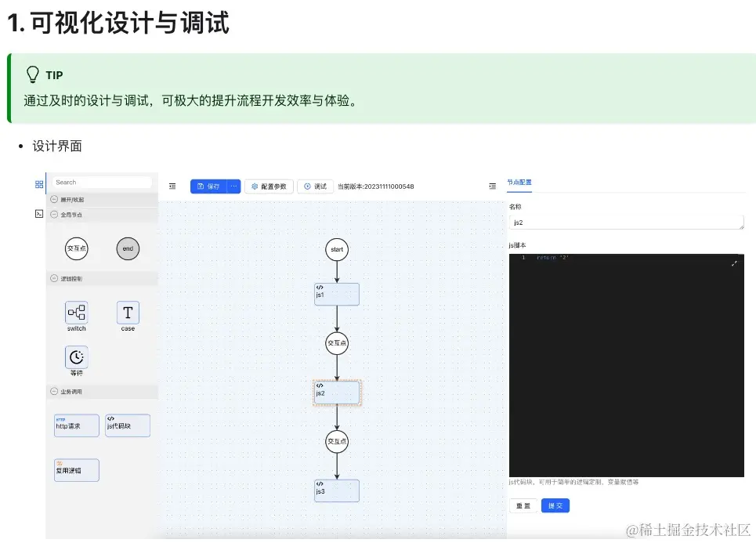Image resolution: width=756 pixels, height=543 pixels.
Task: Collapse the 全局节点 group
Action: pyautogui.click(x=53, y=215)
